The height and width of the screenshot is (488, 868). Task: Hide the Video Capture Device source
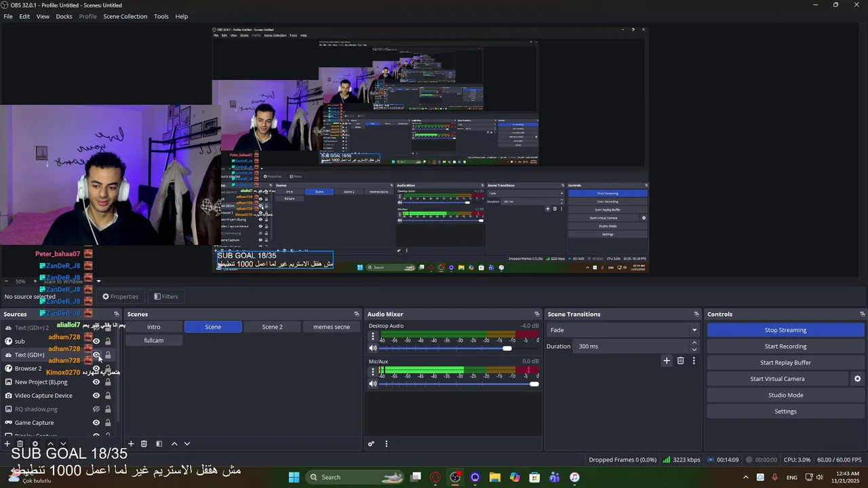pyautogui.click(x=96, y=395)
